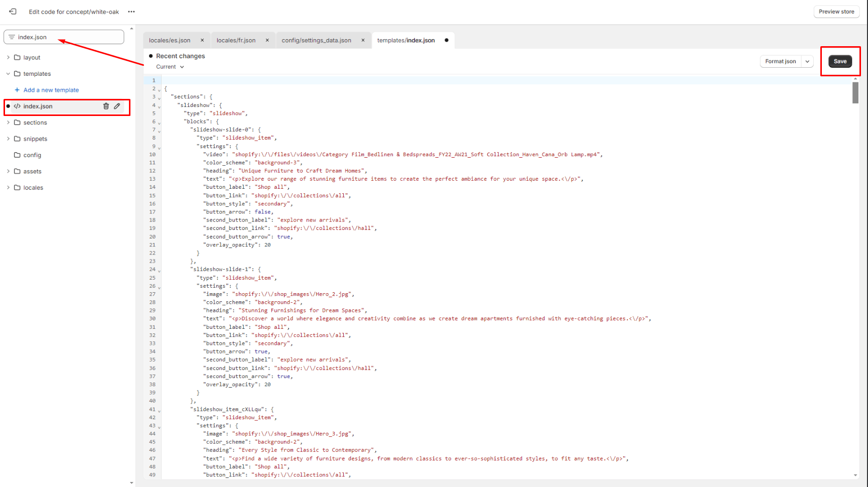Close the locales/fr.json tab
The height and width of the screenshot is (487, 868).
267,40
